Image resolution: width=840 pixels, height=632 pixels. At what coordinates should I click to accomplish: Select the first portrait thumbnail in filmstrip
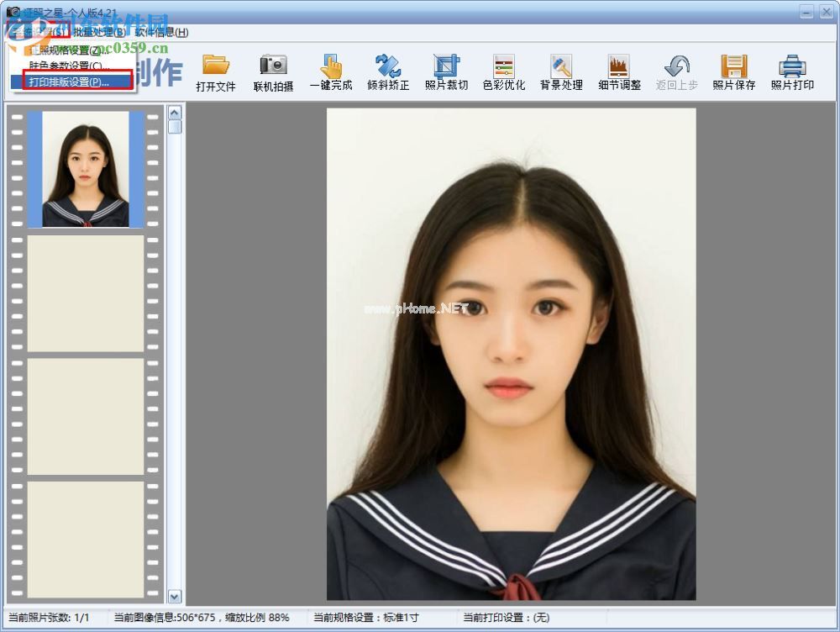86,170
